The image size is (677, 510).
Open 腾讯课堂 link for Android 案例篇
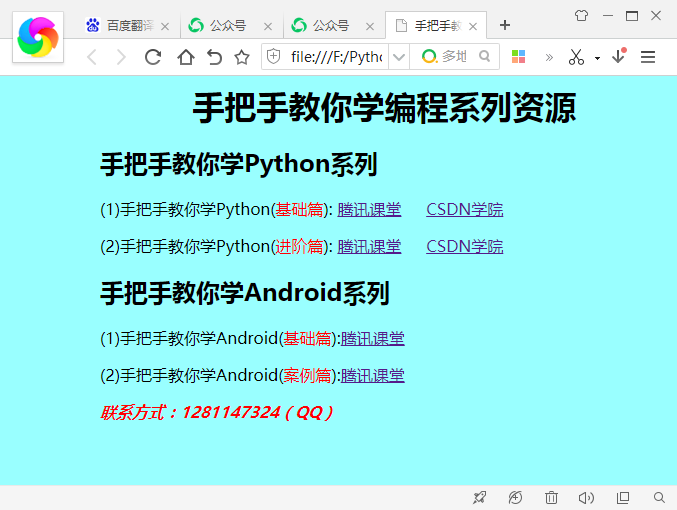coord(373,376)
